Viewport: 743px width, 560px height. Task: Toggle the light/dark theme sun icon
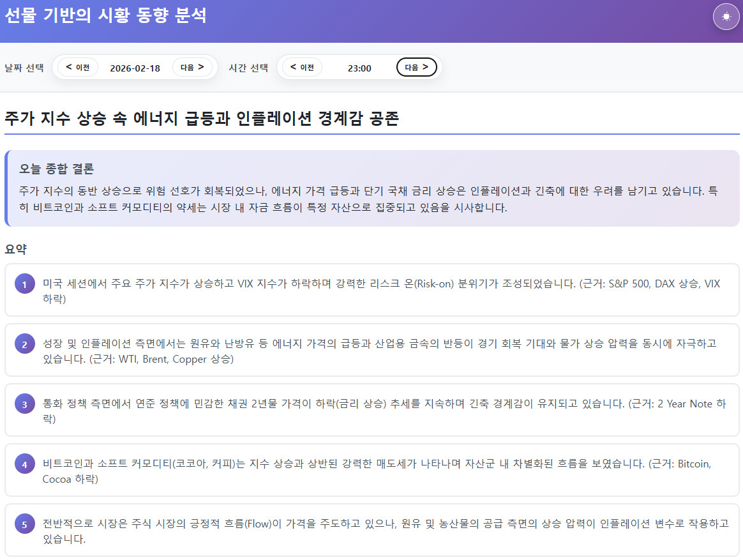[726, 17]
